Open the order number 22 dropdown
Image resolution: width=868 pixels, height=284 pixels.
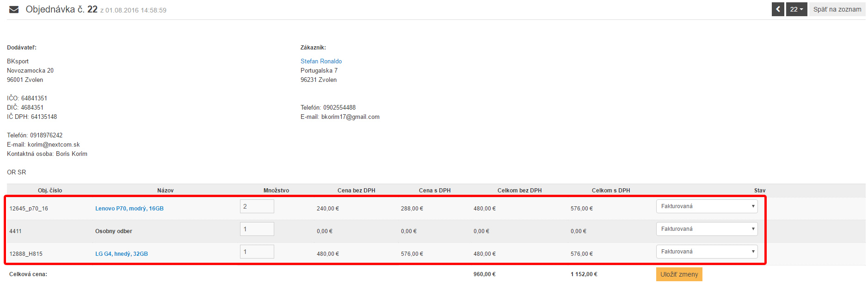point(796,9)
